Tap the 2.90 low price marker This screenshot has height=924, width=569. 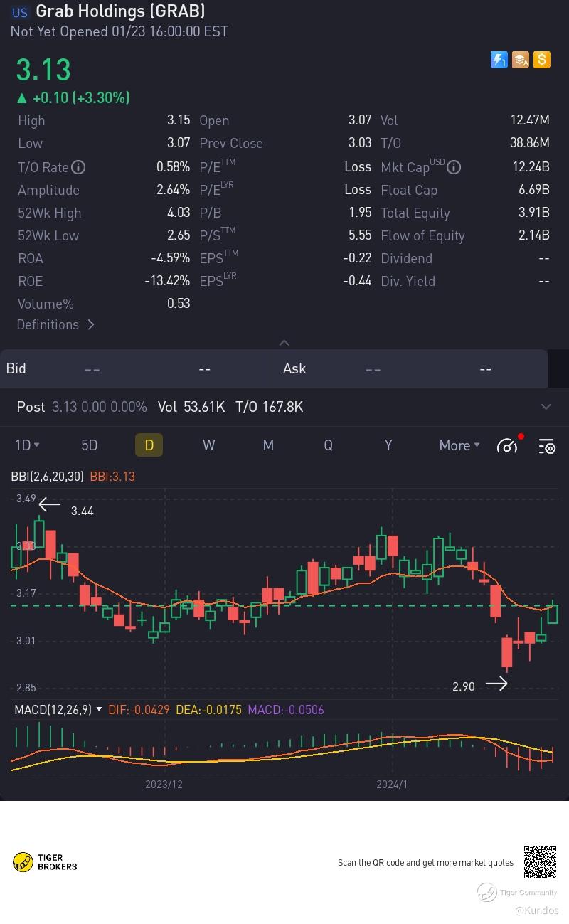point(463,686)
